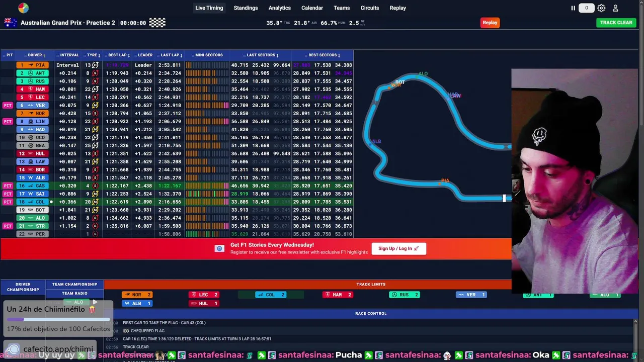This screenshot has width=644, height=362.
Task: Click VER's medium tyre icon
Action: [95, 105]
